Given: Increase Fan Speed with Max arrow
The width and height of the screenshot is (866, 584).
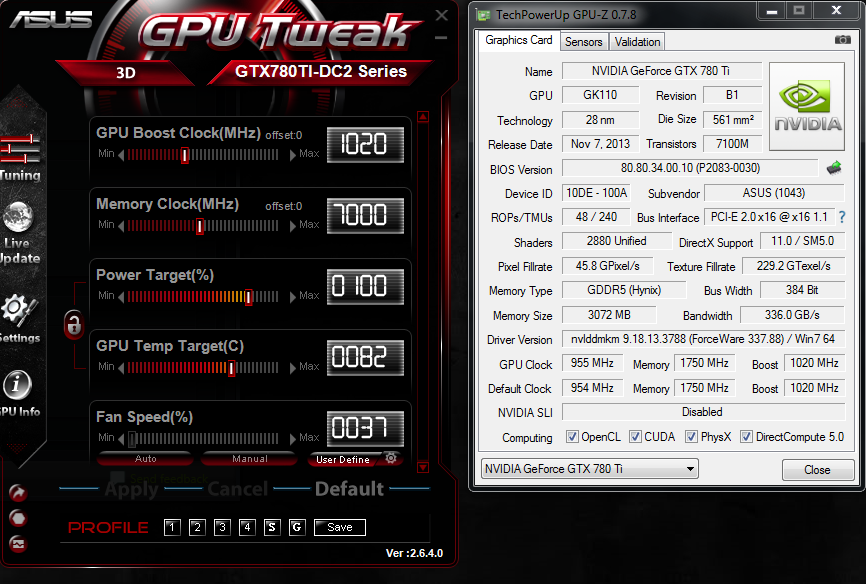Looking at the screenshot, I should click(x=293, y=439).
